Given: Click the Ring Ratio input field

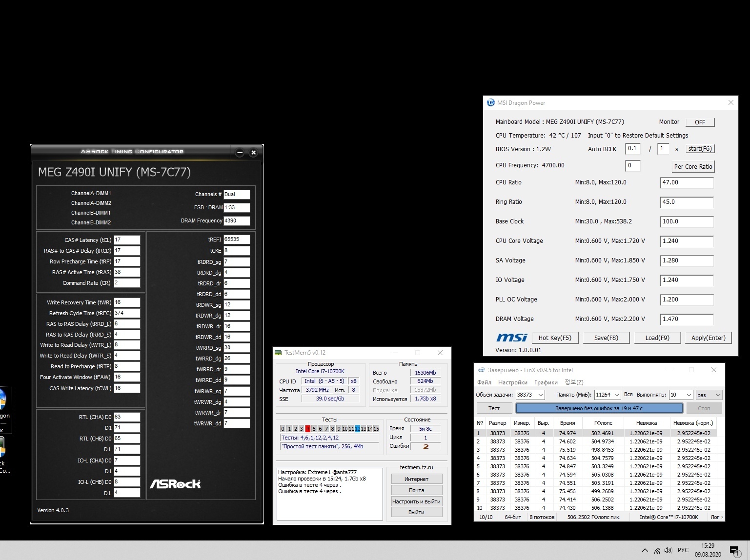Looking at the screenshot, I should point(687,202).
